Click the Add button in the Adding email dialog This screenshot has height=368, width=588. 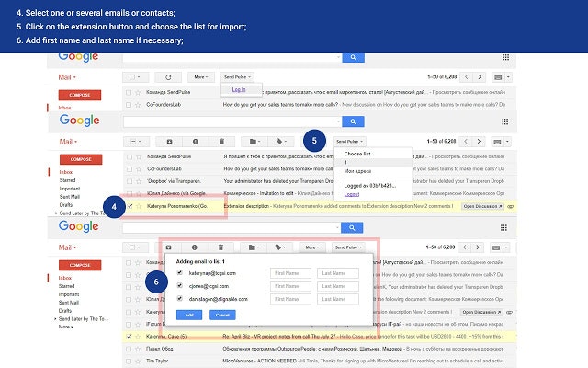[x=189, y=315]
